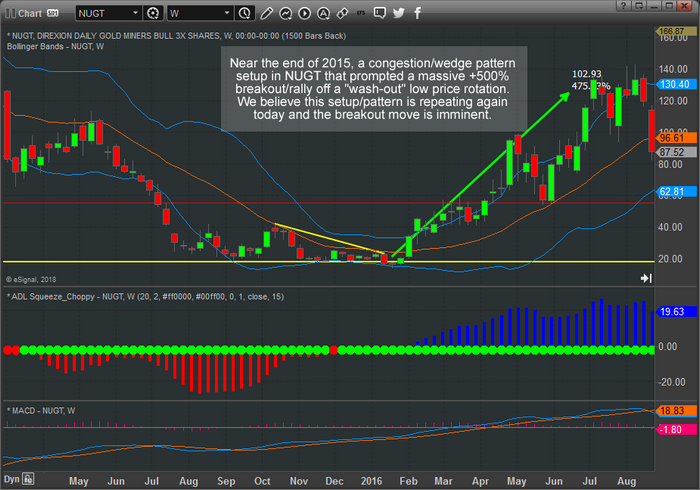Jump to latest bar arrow button

(x=646, y=278)
